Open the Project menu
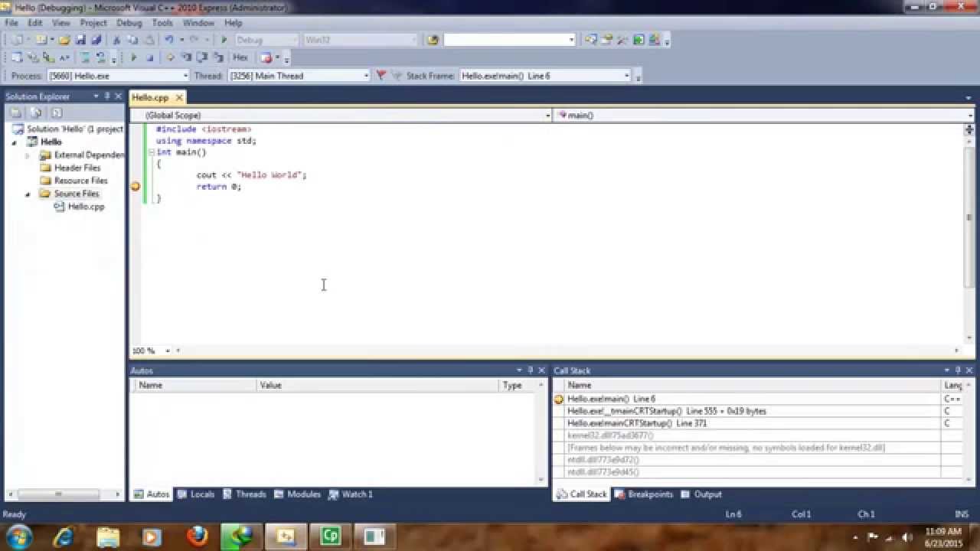 [93, 23]
